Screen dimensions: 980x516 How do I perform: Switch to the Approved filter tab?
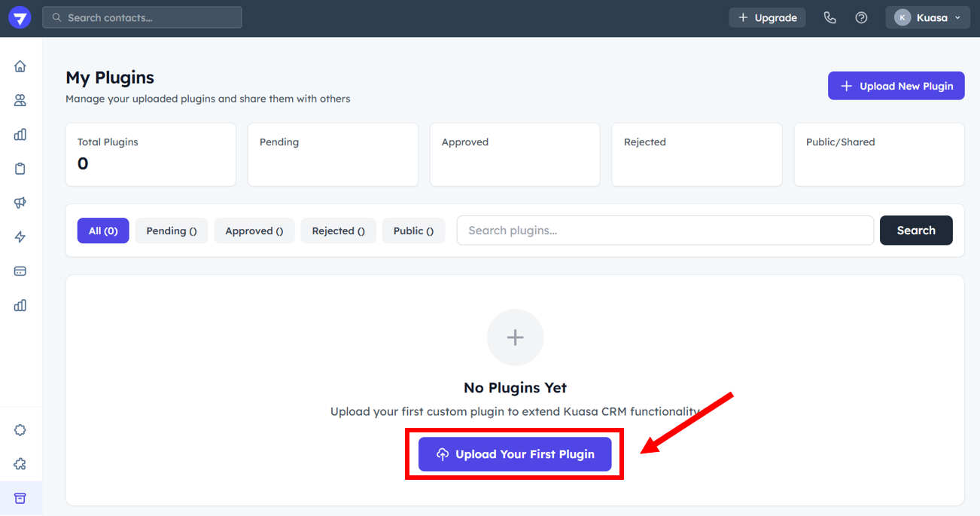[254, 231]
